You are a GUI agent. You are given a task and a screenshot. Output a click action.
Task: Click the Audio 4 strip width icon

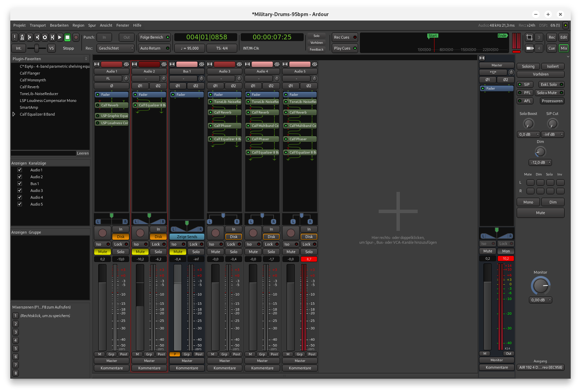tap(248, 64)
